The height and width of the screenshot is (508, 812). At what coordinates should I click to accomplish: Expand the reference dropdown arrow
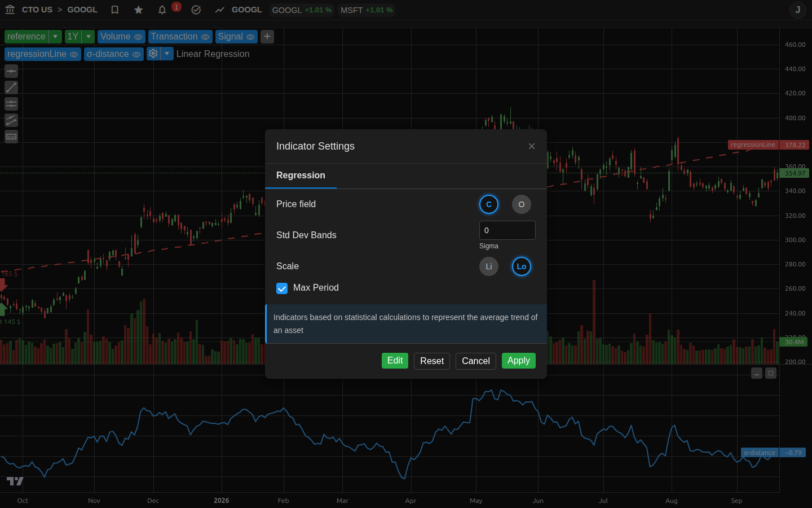(x=55, y=37)
